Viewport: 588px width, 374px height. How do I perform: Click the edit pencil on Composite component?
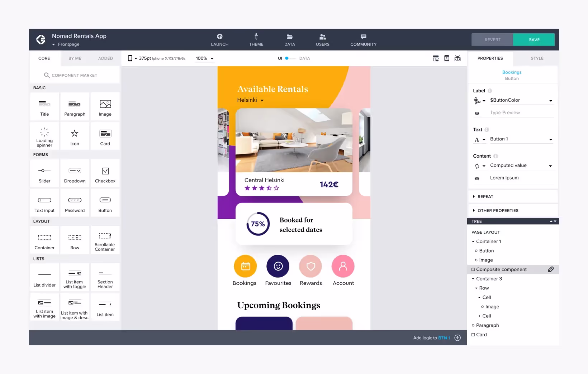551,269
